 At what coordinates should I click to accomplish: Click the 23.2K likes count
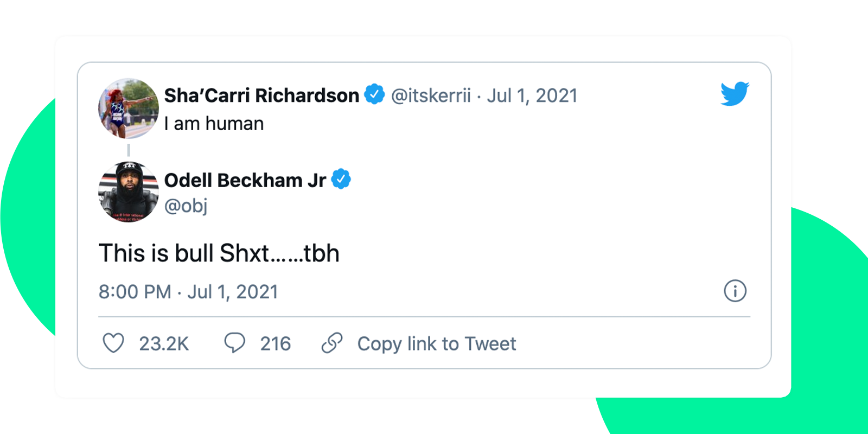164,344
